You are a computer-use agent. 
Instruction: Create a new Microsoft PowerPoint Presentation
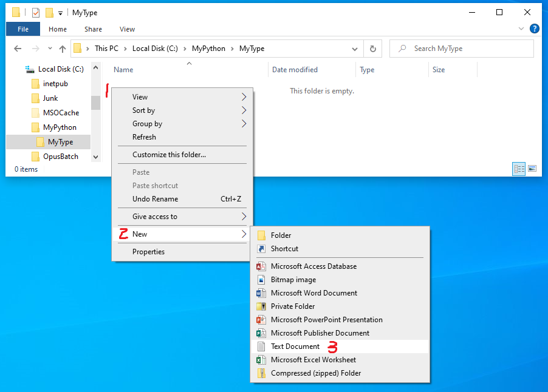(326, 320)
